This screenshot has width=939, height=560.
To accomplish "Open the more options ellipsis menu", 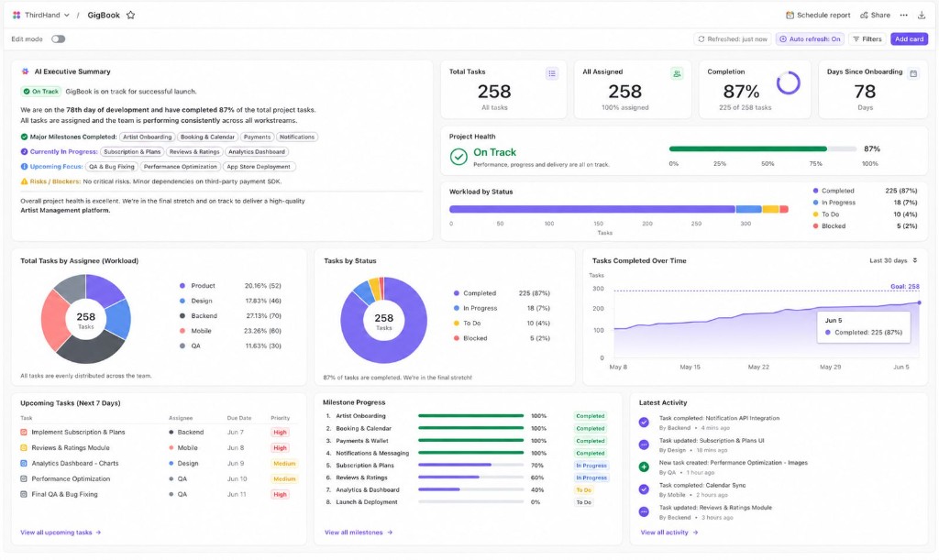I will click(x=903, y=15).
